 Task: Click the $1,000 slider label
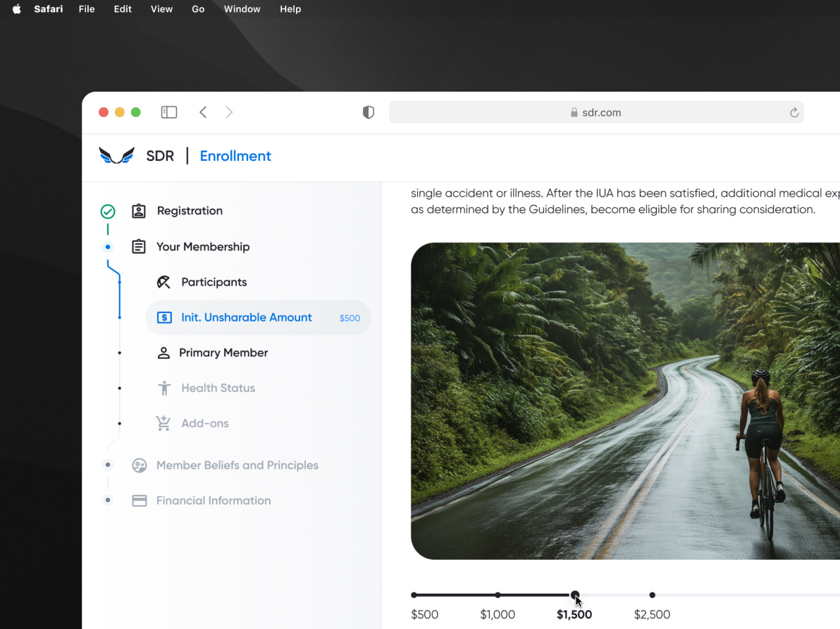[497, 614]
